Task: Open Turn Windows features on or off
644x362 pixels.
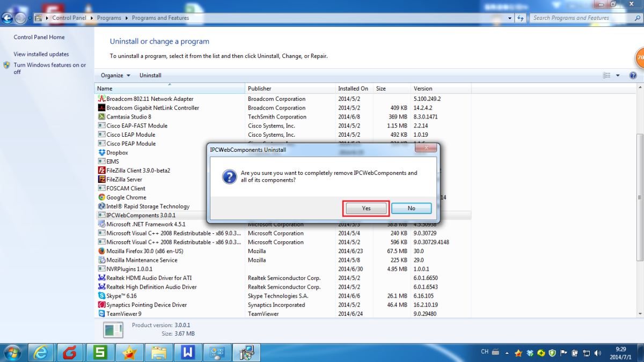Action: coord(50,69)
